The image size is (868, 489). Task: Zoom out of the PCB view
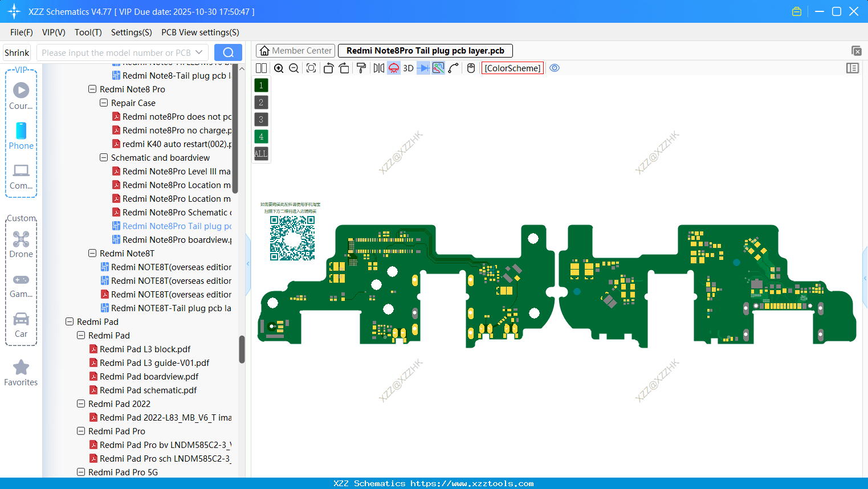pos(294,68)
